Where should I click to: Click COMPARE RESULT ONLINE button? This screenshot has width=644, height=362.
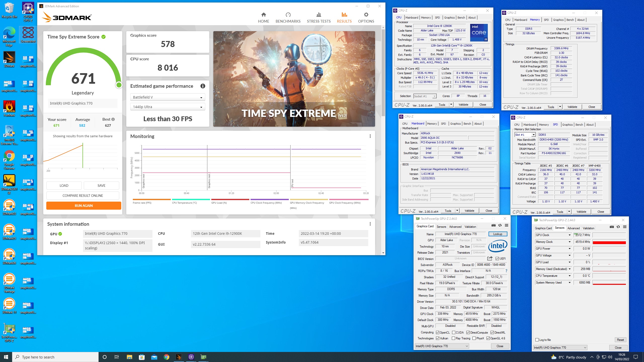(x=83, y=196)
